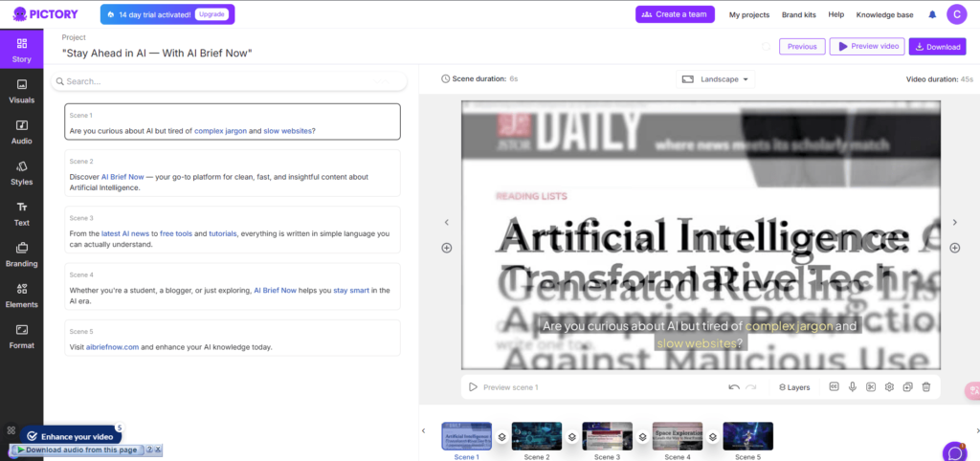The image size is (980, 461).
Task: Click transition icon between Scene 3 and 4
Action: click(642, 437)
